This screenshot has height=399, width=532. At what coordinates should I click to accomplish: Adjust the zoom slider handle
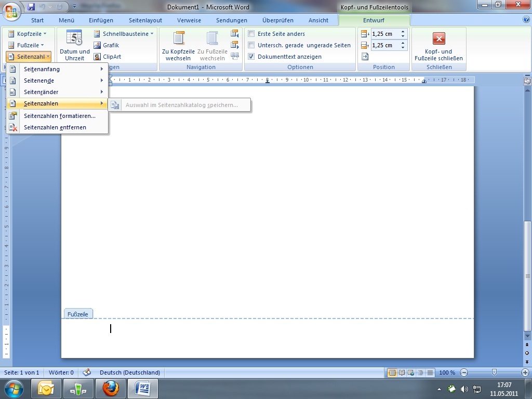tap(495, 373)
